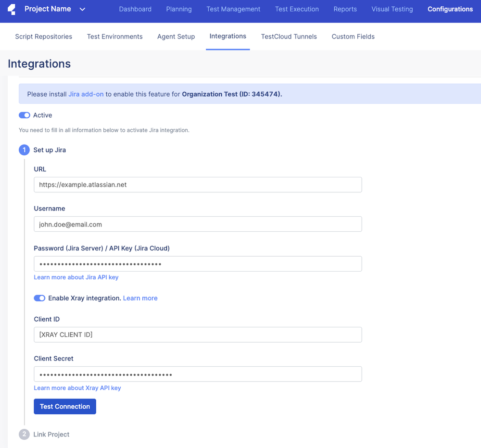Switch to the Script Repositories tab
481x448 pixels.
43,37
